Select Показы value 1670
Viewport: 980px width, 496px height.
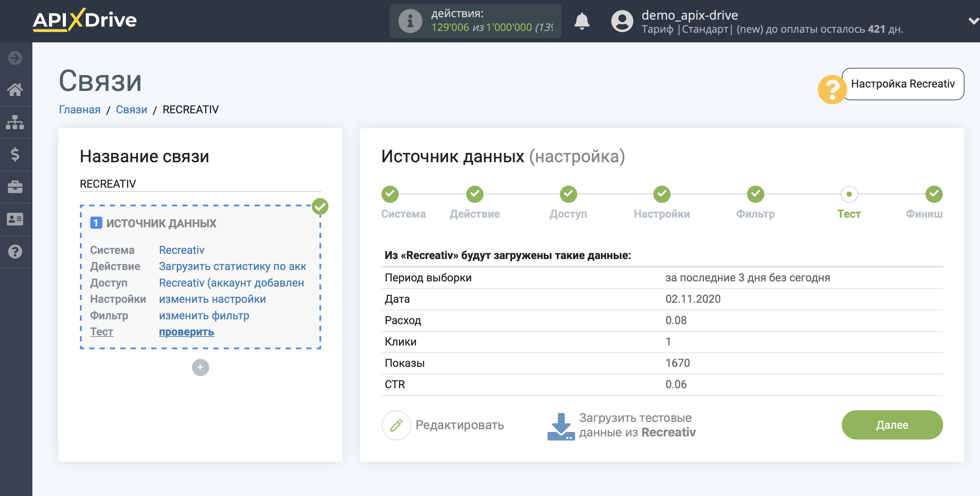[677, 363]
